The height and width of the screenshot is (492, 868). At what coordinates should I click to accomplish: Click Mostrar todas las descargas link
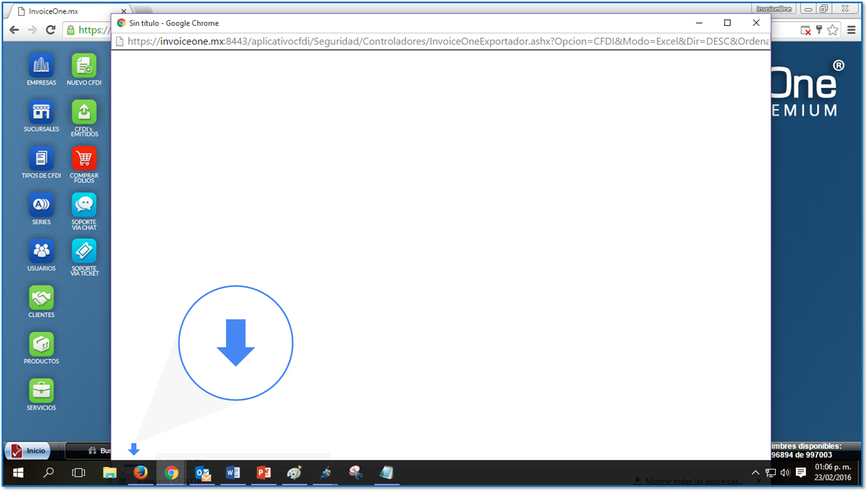(694, 481)
